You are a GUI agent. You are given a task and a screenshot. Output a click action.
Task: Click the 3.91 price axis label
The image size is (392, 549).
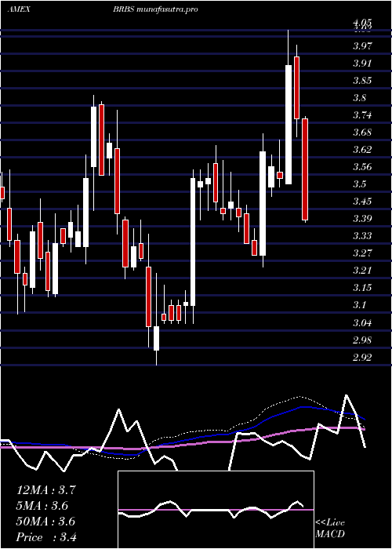(x=362, y=63)
